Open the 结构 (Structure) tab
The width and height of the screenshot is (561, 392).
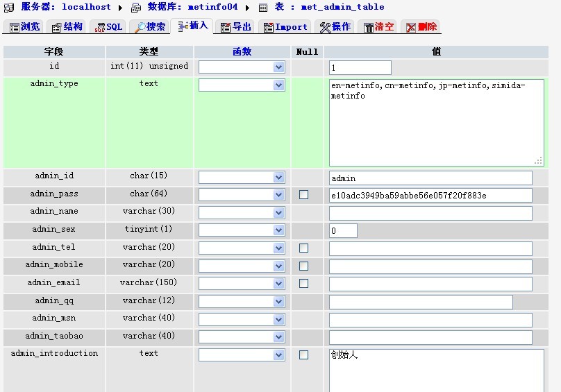tap(67, 27)
